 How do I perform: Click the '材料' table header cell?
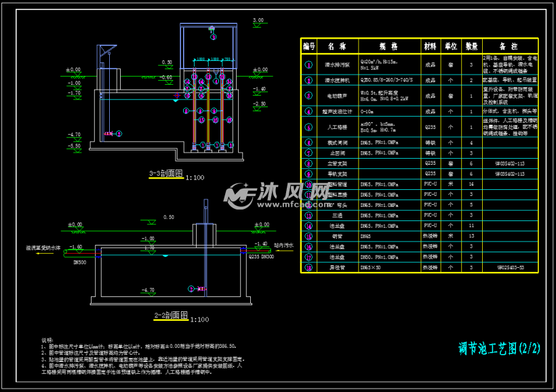click(x=430, y=47)
